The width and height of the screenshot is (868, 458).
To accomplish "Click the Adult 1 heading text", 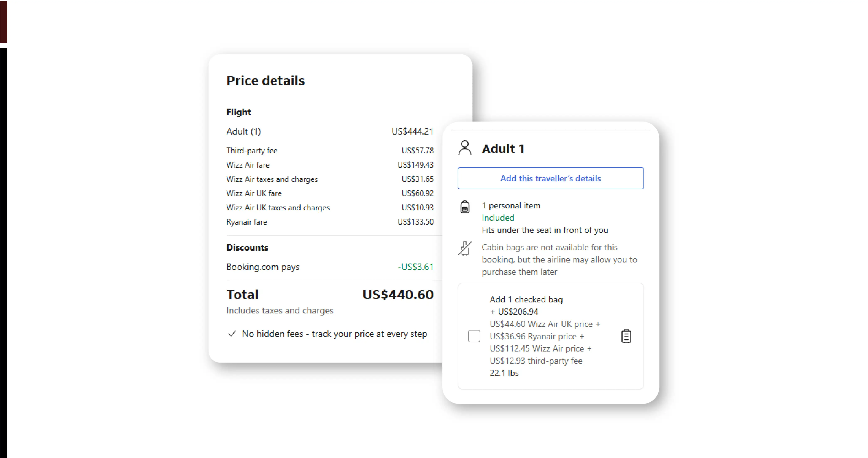I will [503, 149].
